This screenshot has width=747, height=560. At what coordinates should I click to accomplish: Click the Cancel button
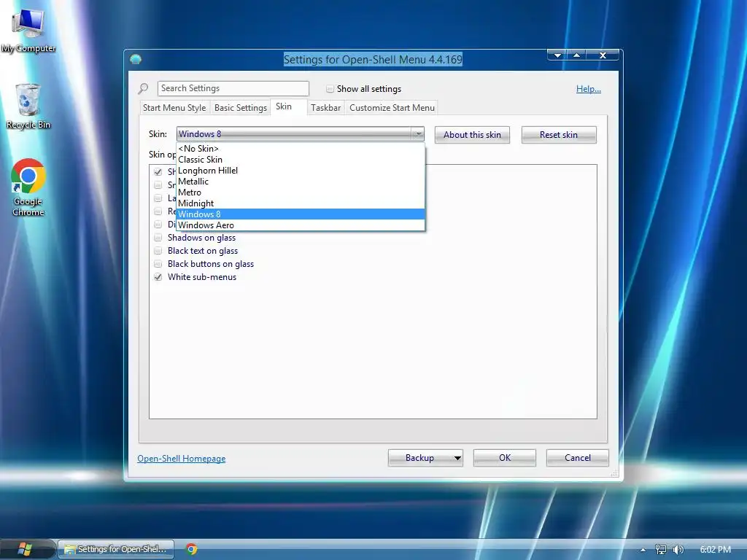coord(578,458)
